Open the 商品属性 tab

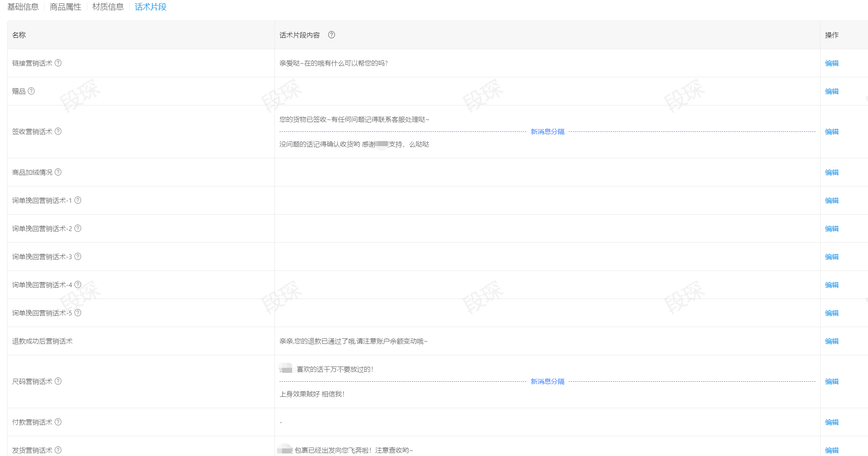coord(65,7)
